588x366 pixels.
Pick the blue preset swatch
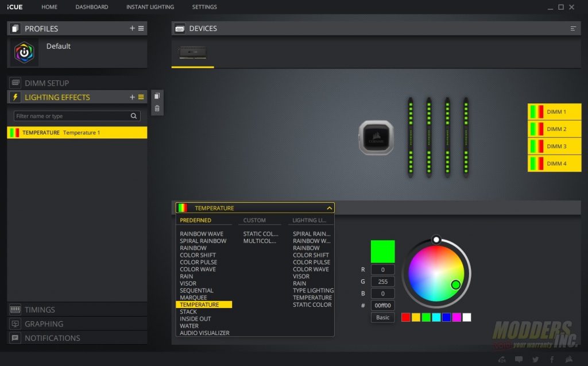[x=446, y=317]
